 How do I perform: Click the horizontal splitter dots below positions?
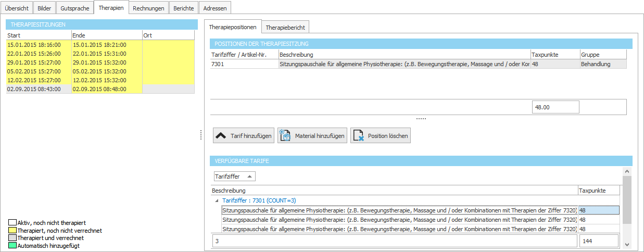[x=421, y=119]
